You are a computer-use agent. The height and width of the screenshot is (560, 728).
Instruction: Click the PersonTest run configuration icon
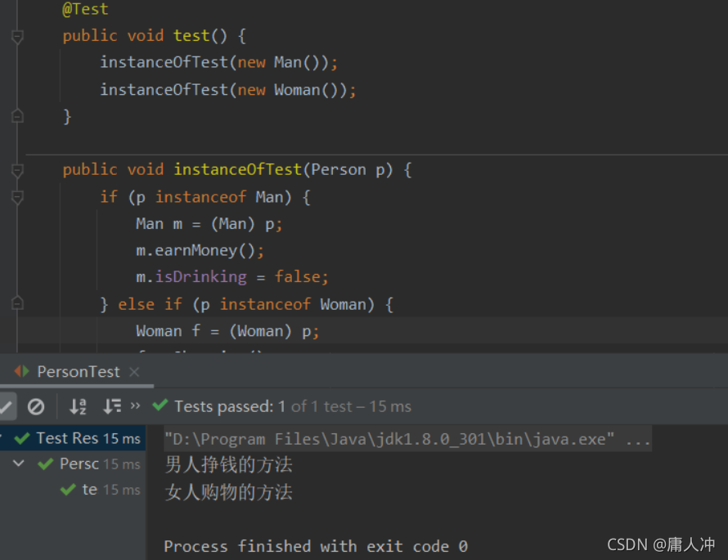point(21,371)
